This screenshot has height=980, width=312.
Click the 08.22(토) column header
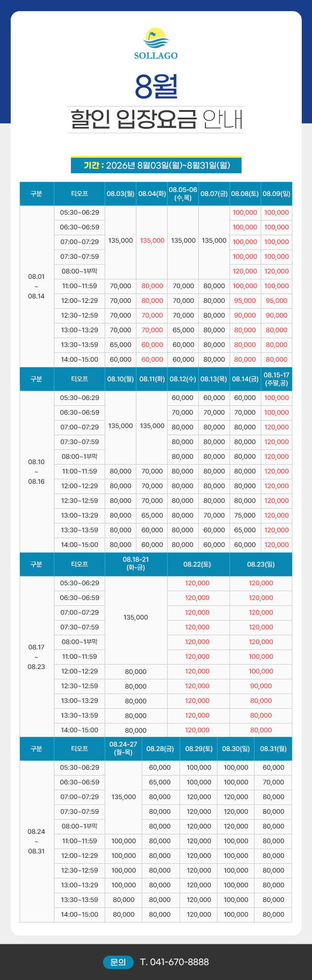pos(197,564)
